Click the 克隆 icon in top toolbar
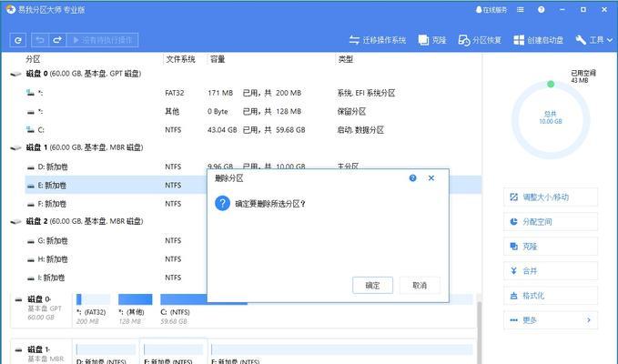 tap(431, 40)
